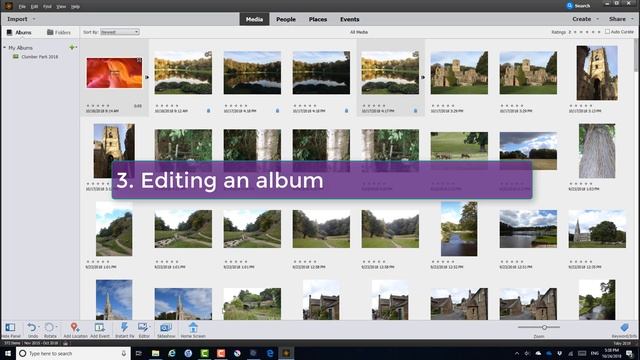The height and width of the screenshot is (360, 640).
Task: Switch to the People tab
Action: pyautogui.click(x=286, y=19)
